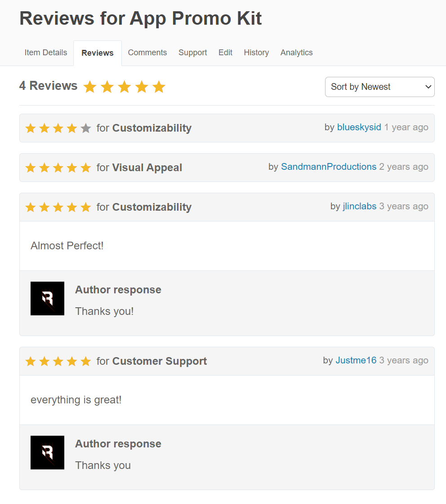Click 'for Customer Support' label
This screenshot has width=446, height=504.
coord(152,361)
